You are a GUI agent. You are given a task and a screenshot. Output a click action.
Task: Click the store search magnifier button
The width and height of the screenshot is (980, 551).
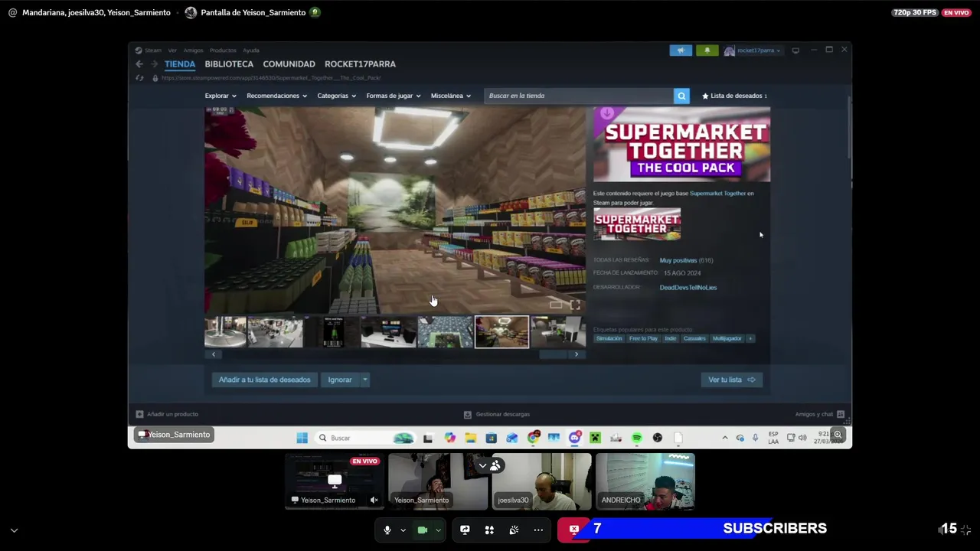(x=681, y=96)
